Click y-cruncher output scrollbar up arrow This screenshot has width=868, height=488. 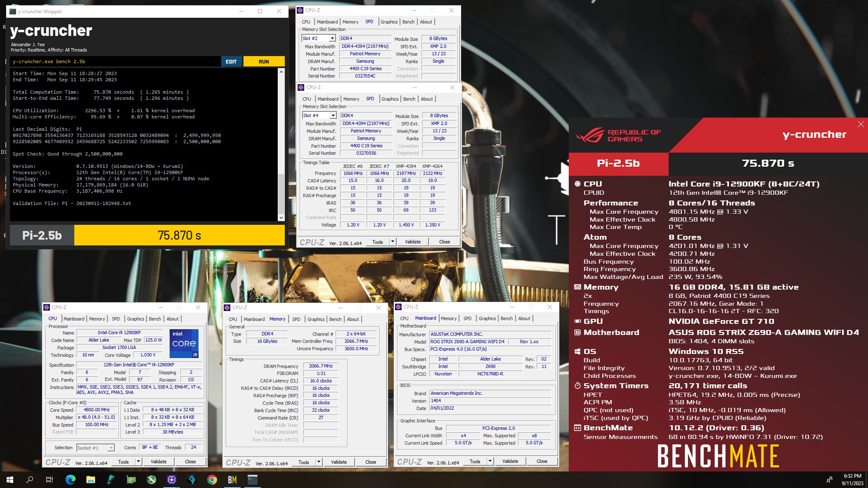pyautogui.click(x=281, y=71)
